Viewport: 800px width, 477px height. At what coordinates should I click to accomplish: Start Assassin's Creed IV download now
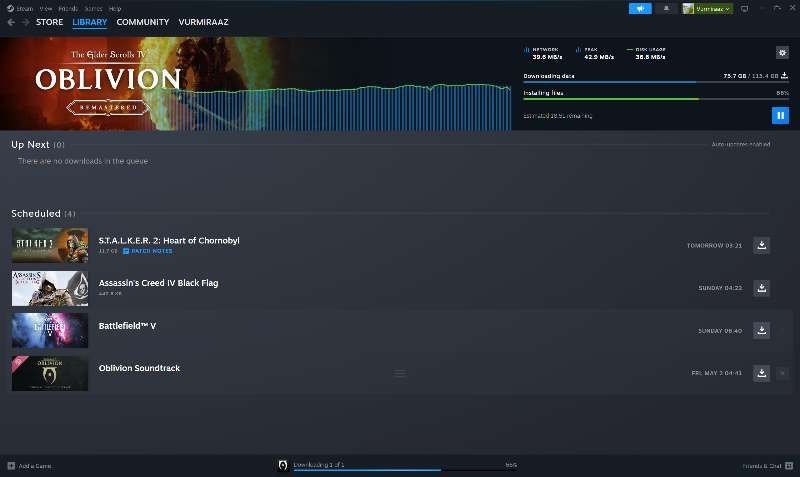pos(761,288)
